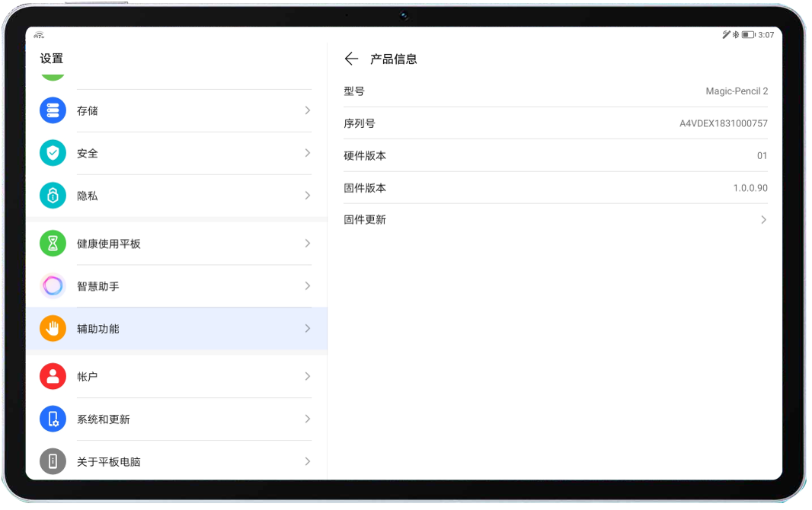The width and height of the screenshot is (812, 510).
Task: Tap the serial number A4VDEX1831000757
Action: coord(724,123)
